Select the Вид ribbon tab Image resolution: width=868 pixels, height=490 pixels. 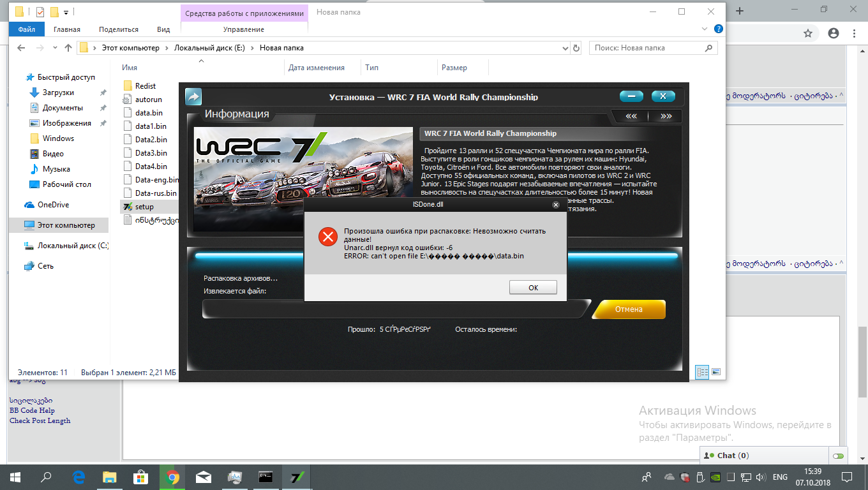point(163,29)
